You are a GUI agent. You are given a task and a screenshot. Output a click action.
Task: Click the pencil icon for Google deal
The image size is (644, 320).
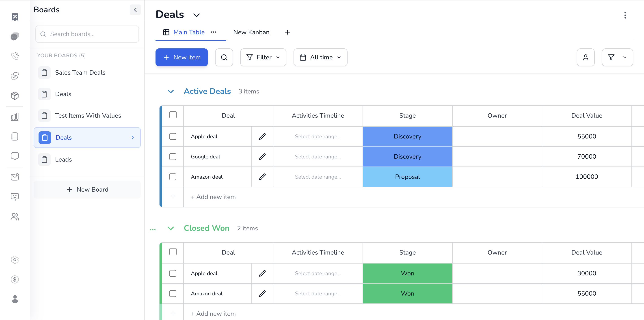pyautogui.click(x=262, y=156)
